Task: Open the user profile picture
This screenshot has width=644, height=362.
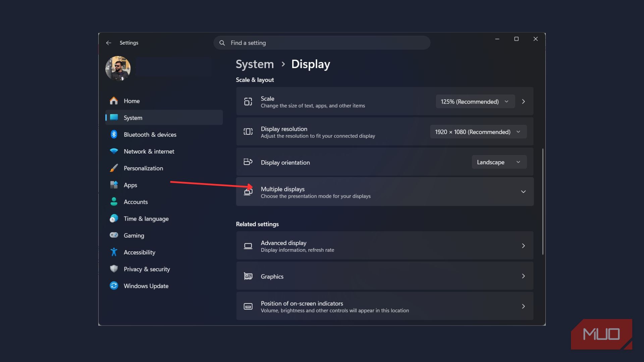Action: click(x=118, y=68)
